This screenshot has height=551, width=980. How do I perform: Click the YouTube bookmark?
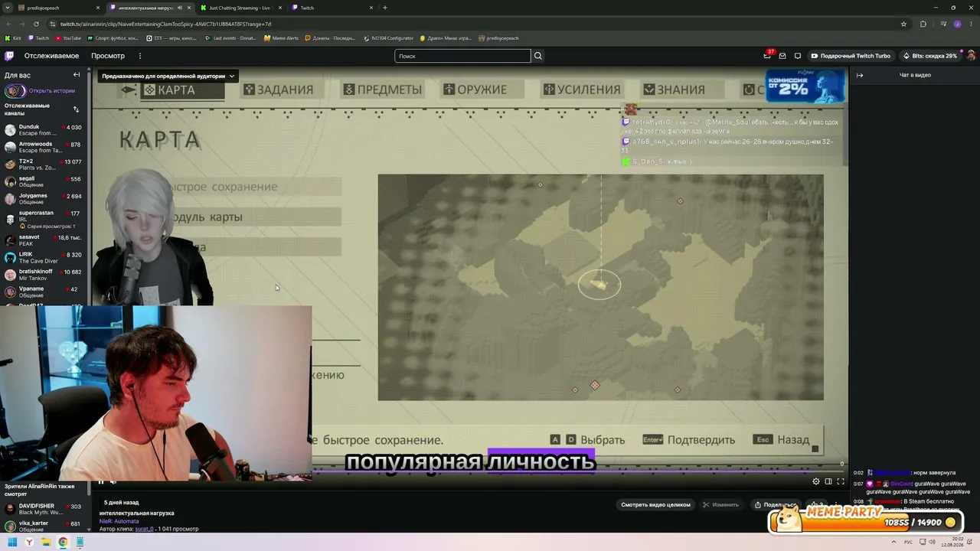pos(69,38)
